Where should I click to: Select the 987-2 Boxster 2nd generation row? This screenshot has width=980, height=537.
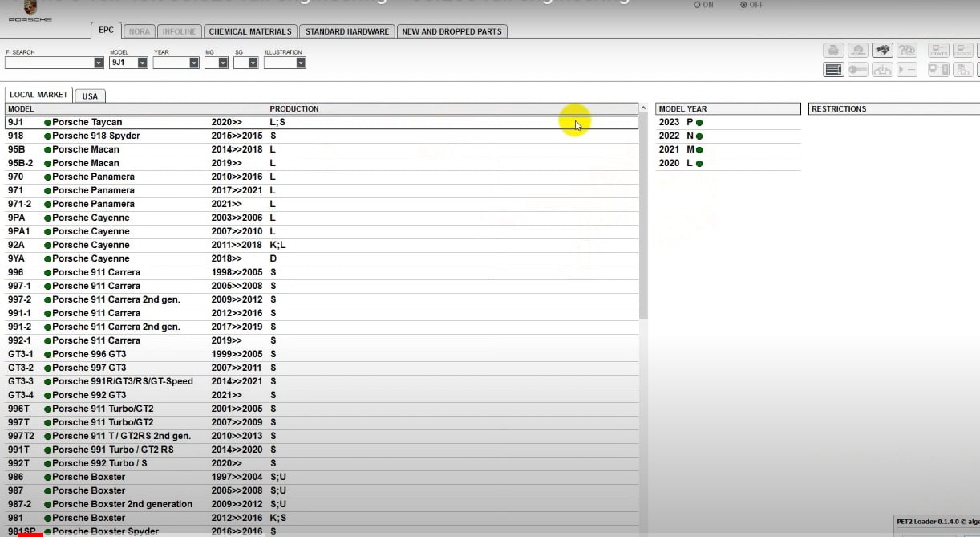pyautogui.click(x=322, y=504)
